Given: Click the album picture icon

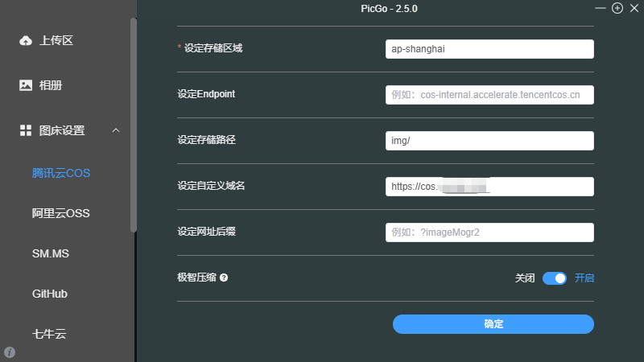Looking at the screenshot, I should pyautogui.click(x=26, y=85).
